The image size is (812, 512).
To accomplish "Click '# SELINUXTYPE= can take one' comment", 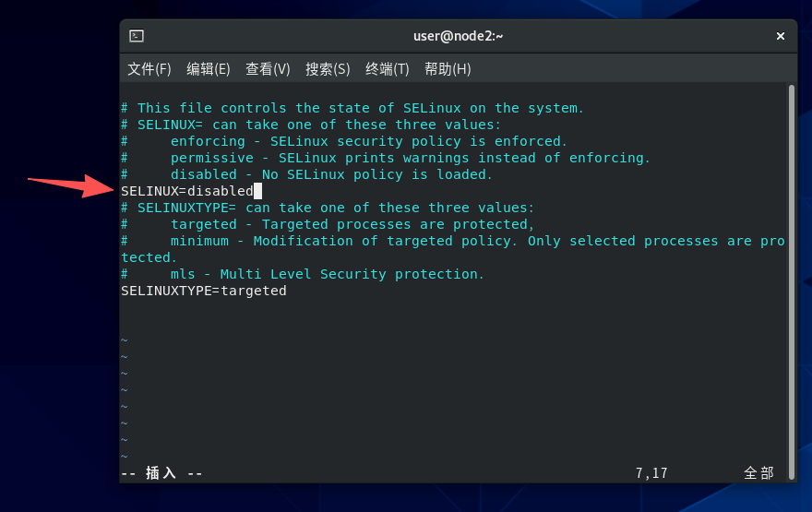I will coord(328,208).
